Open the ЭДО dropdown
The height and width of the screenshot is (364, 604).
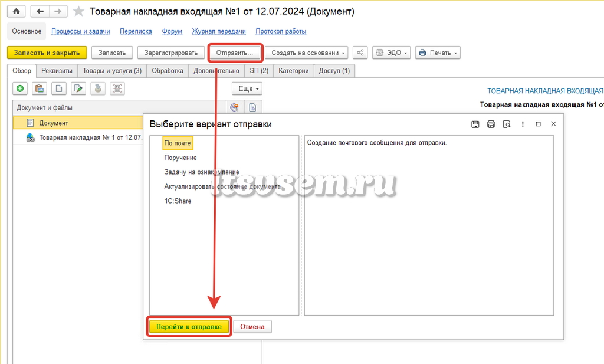pos(392,53)
